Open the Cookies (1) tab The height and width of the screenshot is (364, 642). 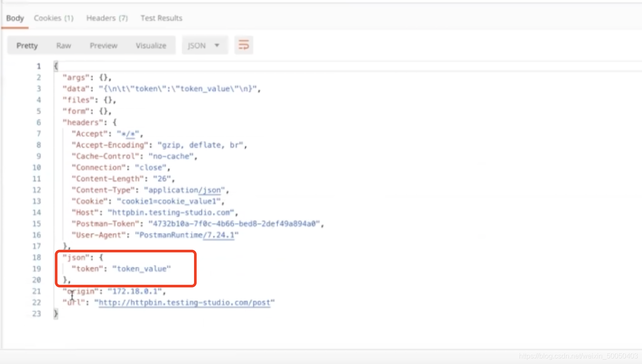(x=53, y=18)
